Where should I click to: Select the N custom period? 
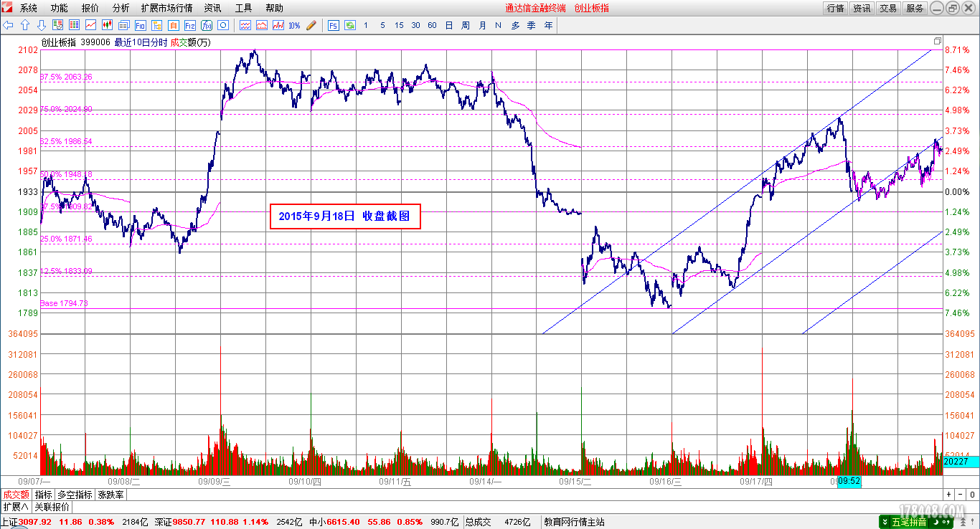498,25
